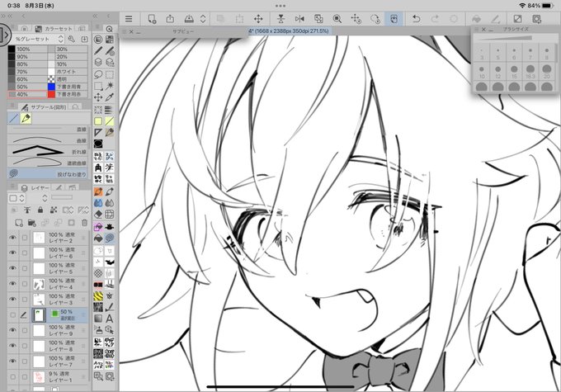This screenshot has width=561, height=392.
Task: Expand the command bar up-down chevron
Action: (x=203, y=19)
